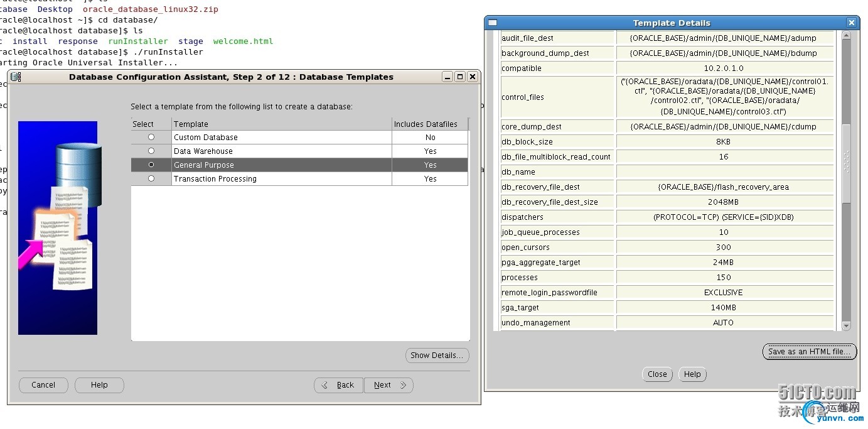Go Back to the previous step
Image resolution: width=868 pixels, height=429 pixels.
339,385
